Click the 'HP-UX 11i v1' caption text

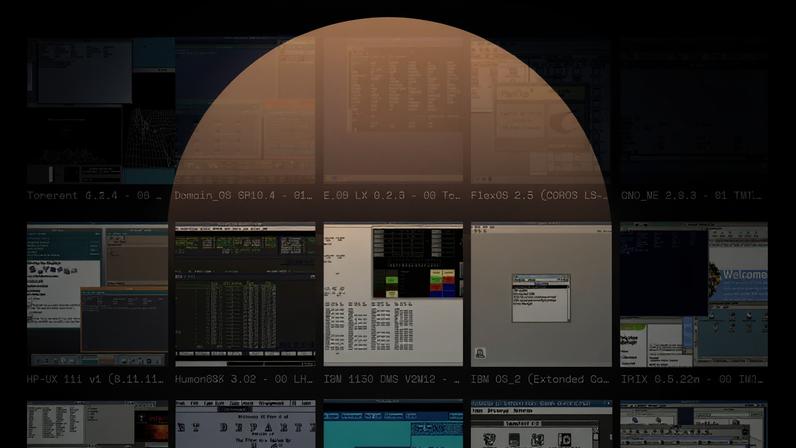click(x=95, y=379)
